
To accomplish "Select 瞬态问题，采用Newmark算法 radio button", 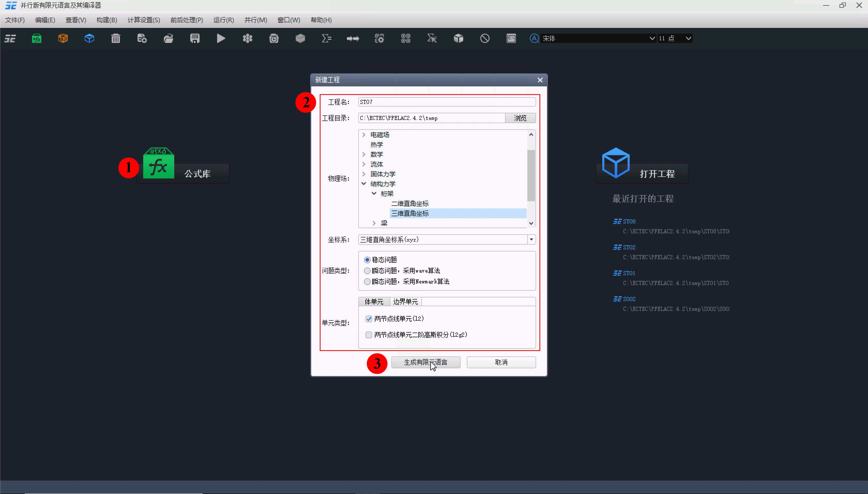I will 367,281.
